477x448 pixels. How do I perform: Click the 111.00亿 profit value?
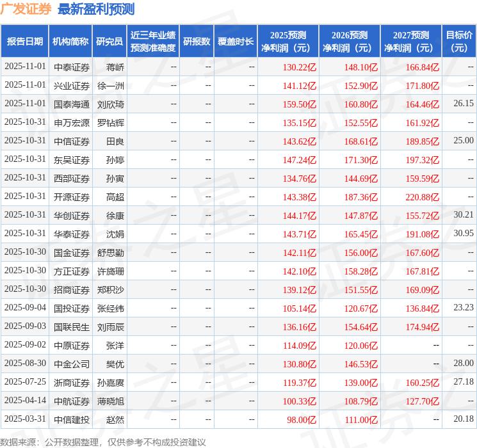pyautogui.click(x=361, y=420)
